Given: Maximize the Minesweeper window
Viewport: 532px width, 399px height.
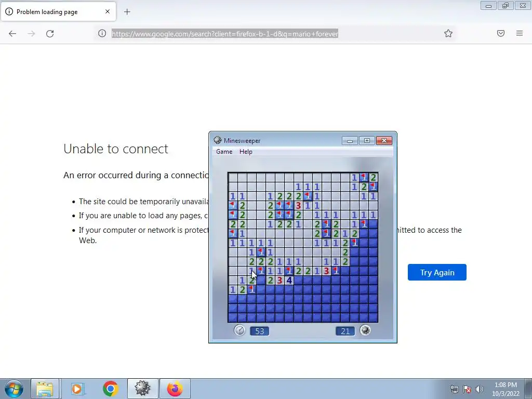Looking at the screenshot, I should point(367,140).
